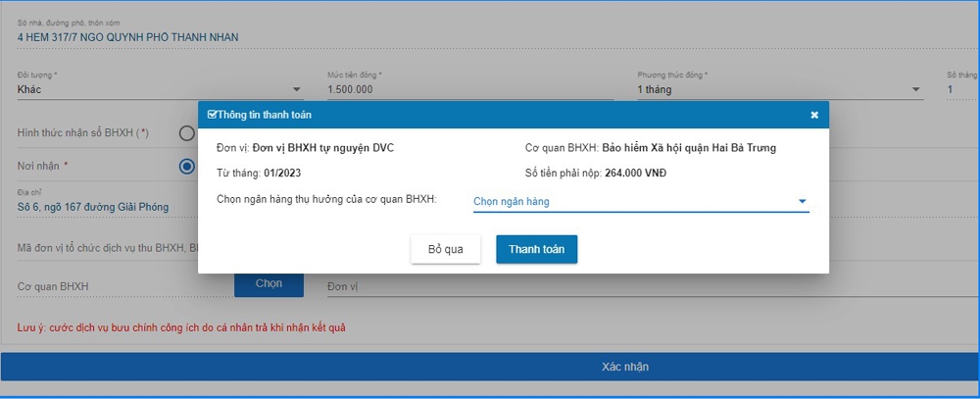Select the Hình thức nhận sổ BHXH radio button

(x=186, y=133)
